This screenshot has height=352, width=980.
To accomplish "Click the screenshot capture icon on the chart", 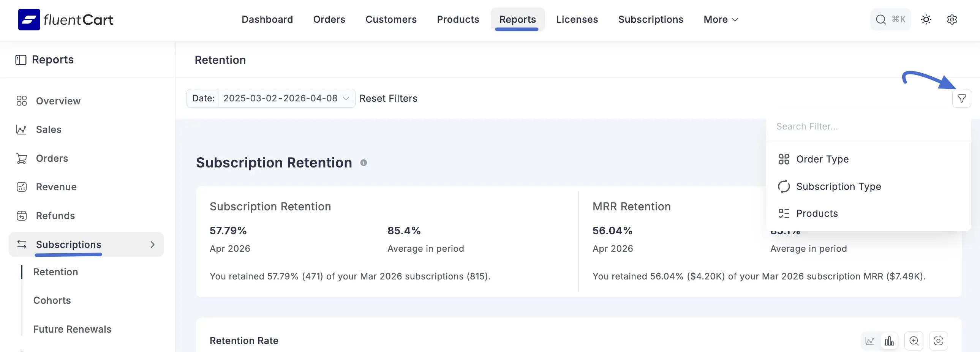I will (939, 341).
